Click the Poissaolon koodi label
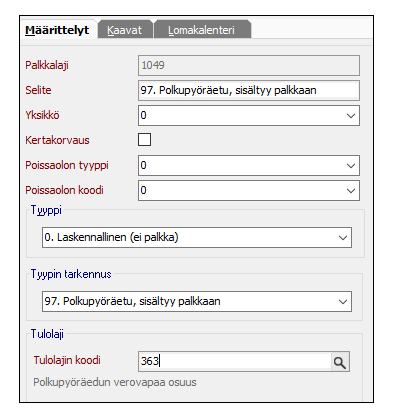The width and height of the screenshot is (396, 419). coord(64,190)
